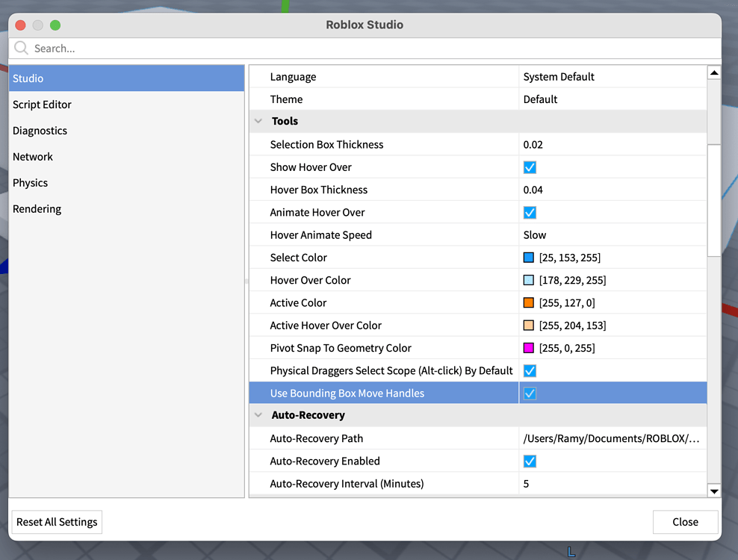Image resolution: width=738 pixels, height=560 pixels.
Task: Click the Close button
Action: pos(685,522)
